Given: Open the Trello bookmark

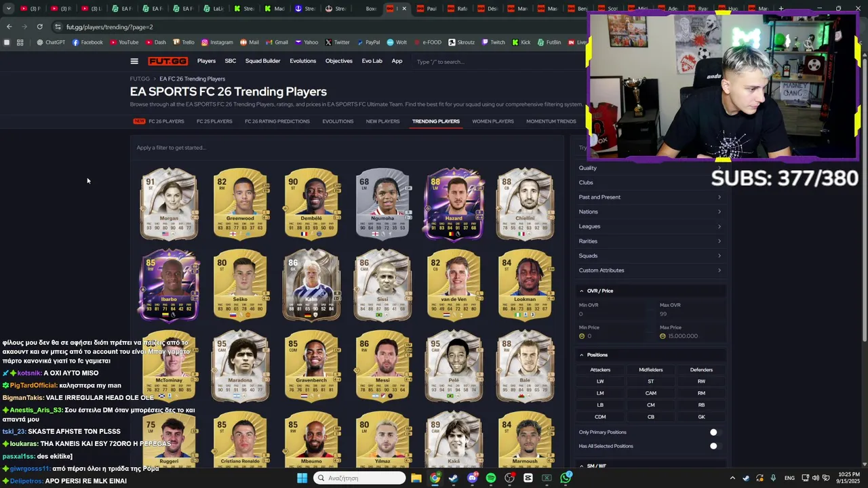Looking at the screenshot, I should [x=184, y=42].
